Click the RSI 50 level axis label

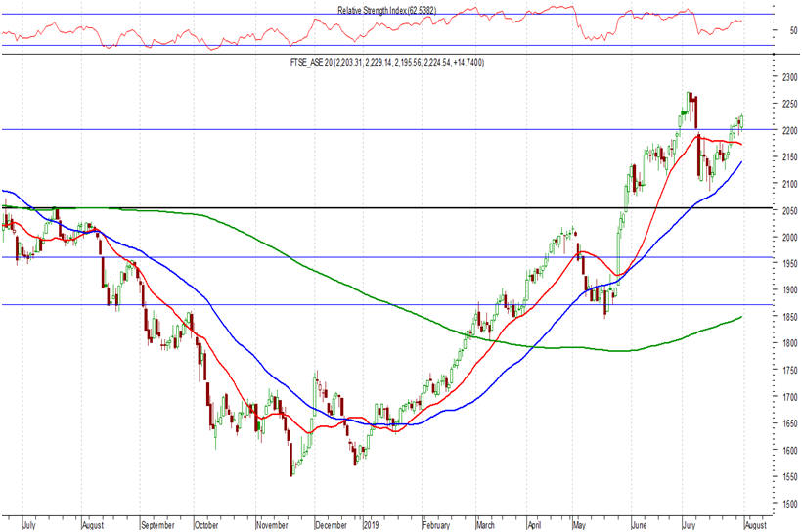793,30
